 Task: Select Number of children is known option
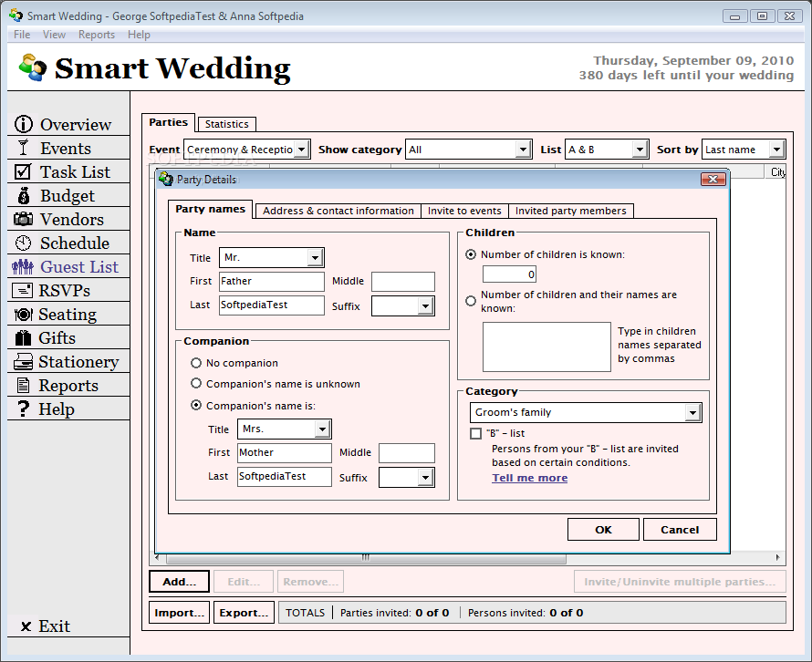(x=471, y=254)
